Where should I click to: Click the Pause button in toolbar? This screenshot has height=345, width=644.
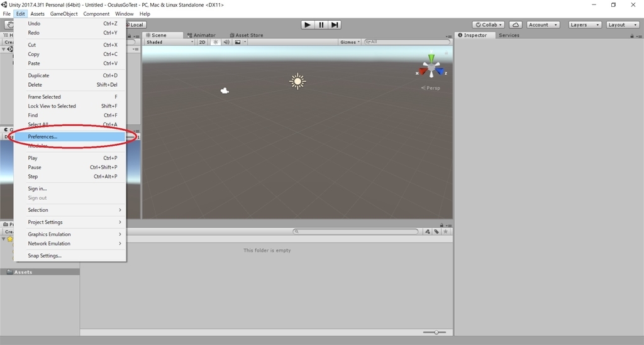(321, 25)
